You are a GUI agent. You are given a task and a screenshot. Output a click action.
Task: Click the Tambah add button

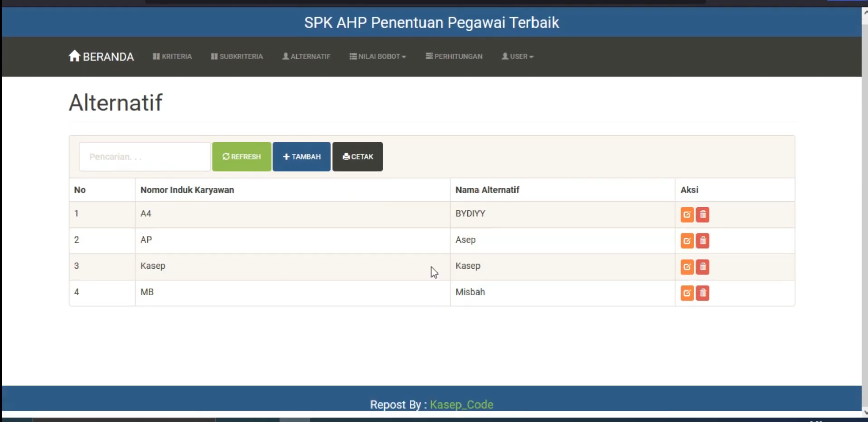click(302, 157)
